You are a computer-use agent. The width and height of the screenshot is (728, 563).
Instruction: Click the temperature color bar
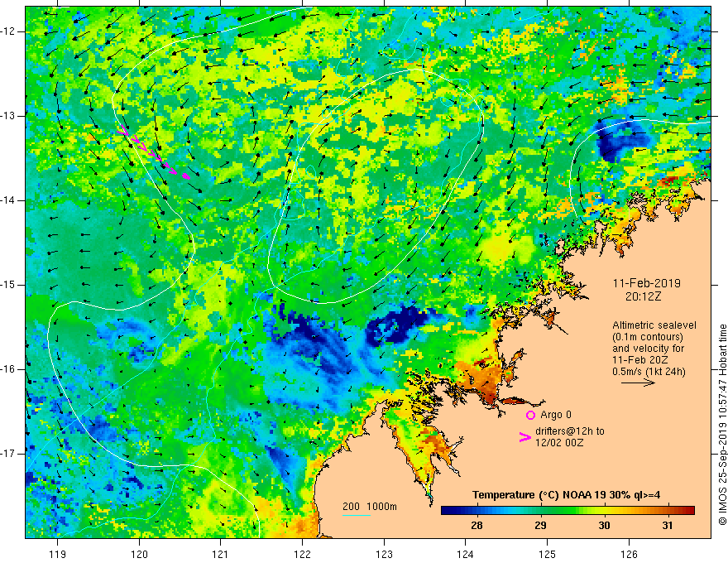[x=568, y=510]
